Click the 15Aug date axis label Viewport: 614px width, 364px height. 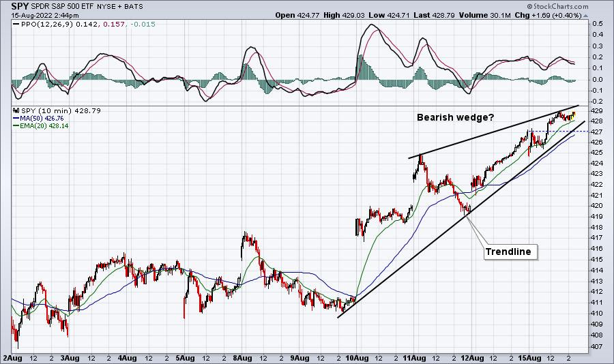point(529,358)
